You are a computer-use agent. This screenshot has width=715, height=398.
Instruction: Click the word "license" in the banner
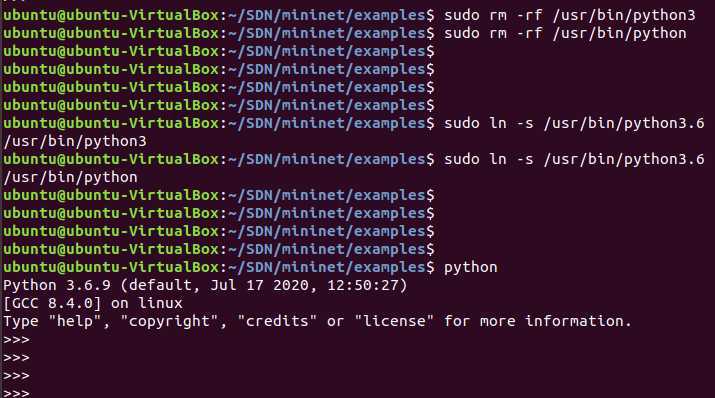click(x=394, y=321)
